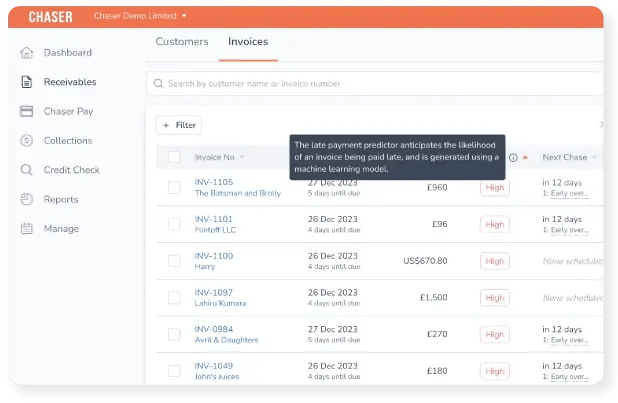
Task: Switch to the Invoices tab
Action: pos(248,41)
